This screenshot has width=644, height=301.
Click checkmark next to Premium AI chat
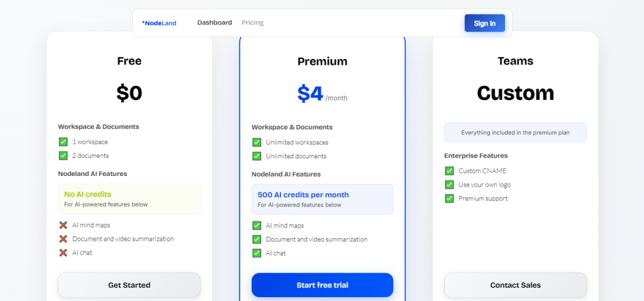[x=257, y=253]
